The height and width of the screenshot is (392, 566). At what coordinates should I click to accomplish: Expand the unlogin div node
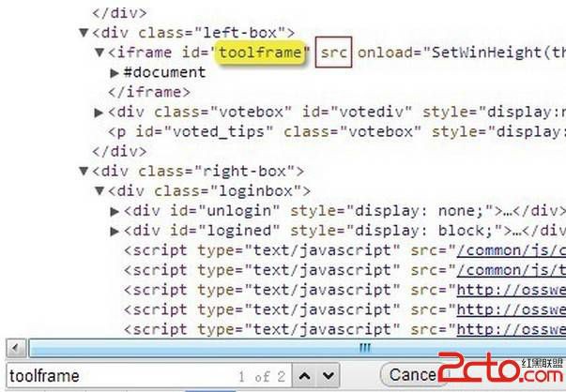(115, 211)
